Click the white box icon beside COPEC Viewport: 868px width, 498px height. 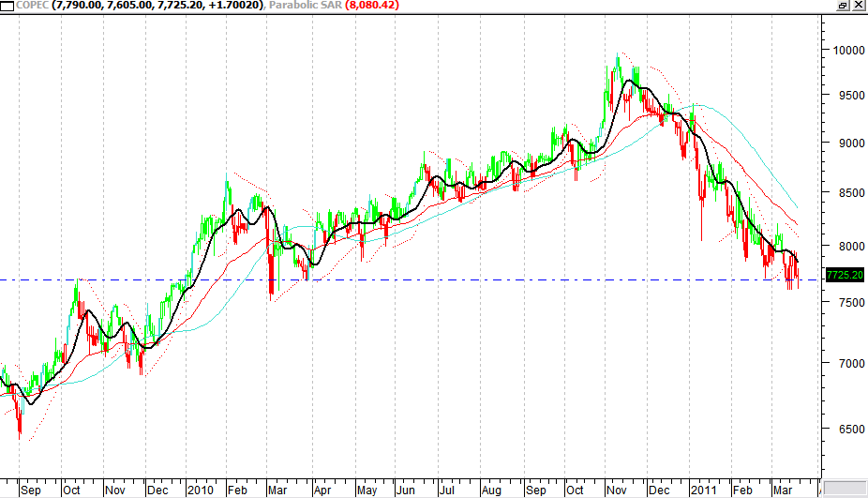click(x=7, y=6)
